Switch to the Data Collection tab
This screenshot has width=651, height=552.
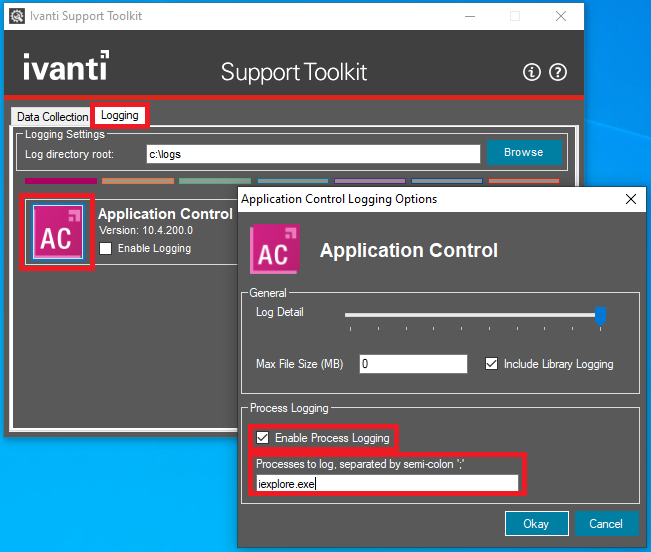52,117
